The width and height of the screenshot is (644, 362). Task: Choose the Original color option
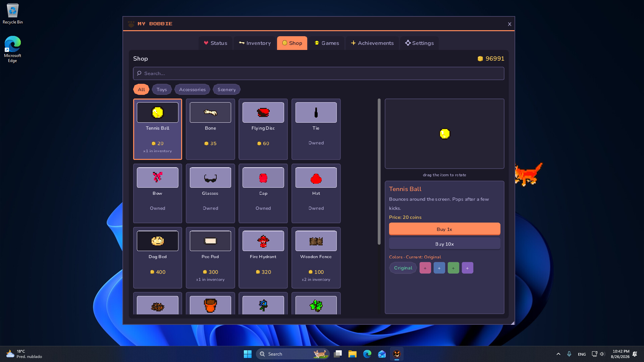tap(403, 268)
